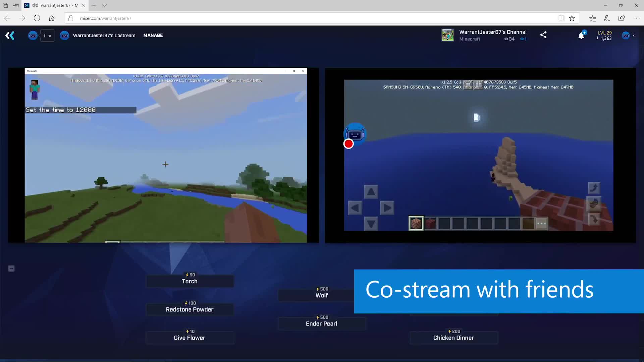This screenshot has height=362, width=644.
Task: Select the second hotbar red block
Action: tap(431, 223)
